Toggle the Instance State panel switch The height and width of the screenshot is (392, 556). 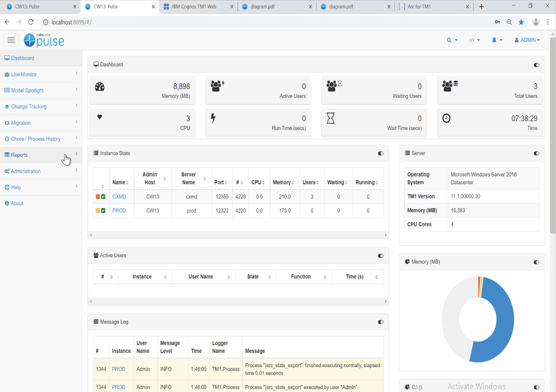click(x=381, y=153)
